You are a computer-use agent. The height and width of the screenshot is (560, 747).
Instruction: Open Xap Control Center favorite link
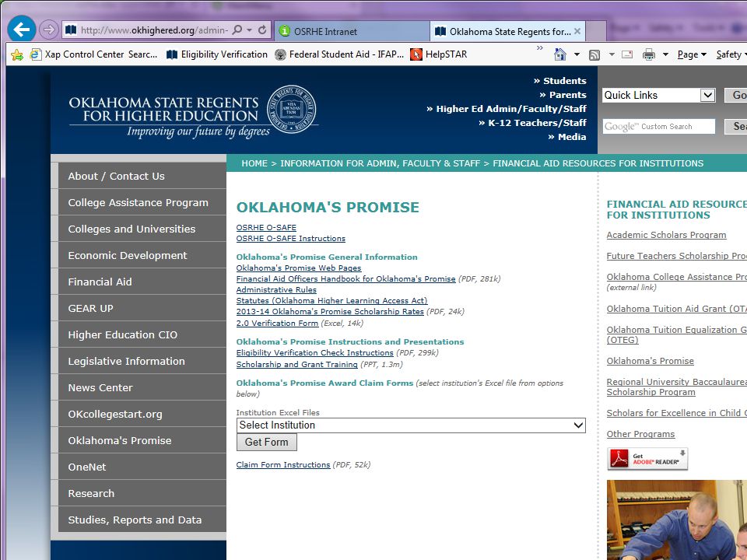coord(94,54)
